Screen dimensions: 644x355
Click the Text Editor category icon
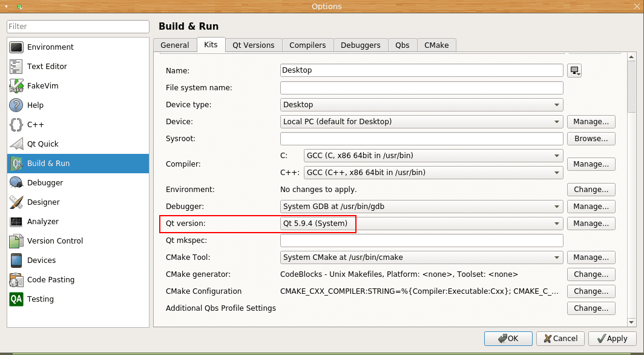tap(16, 67)
